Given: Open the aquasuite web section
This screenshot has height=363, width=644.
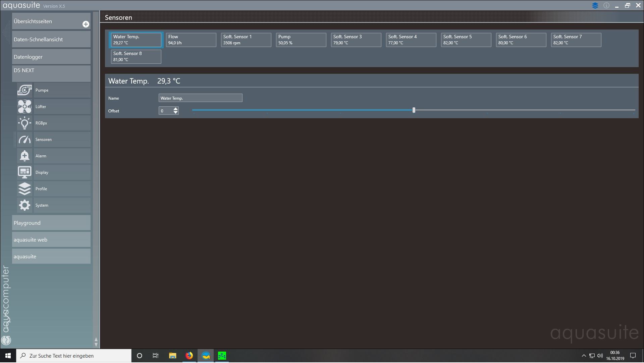Looking at the screenshot, I should (51, 240).
